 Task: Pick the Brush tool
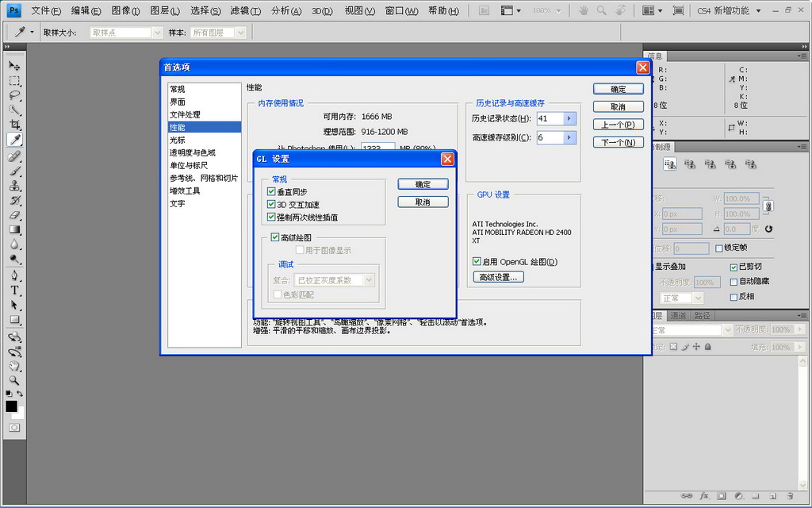pos(14,171)
